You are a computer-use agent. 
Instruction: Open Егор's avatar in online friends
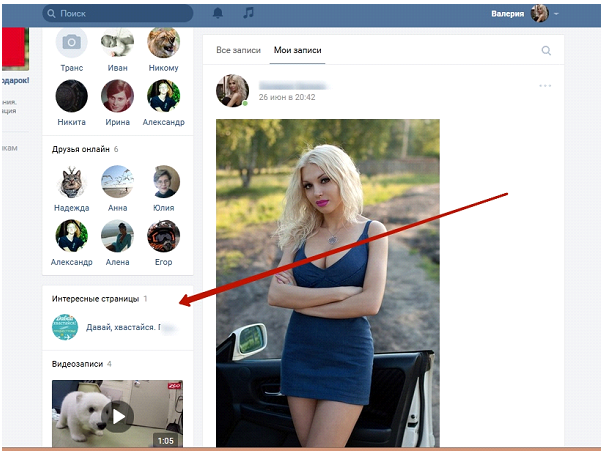163,236
